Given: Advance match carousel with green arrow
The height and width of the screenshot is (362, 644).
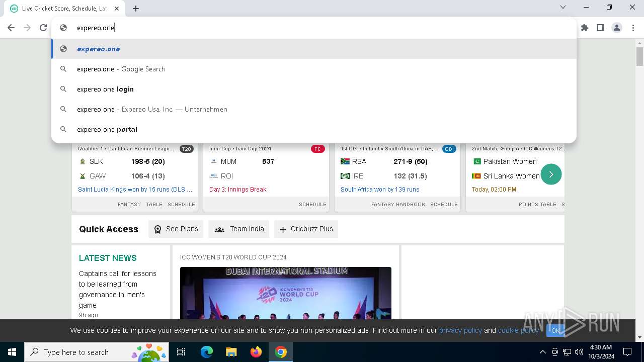Looking at the screenshot, I should point(551,174).
